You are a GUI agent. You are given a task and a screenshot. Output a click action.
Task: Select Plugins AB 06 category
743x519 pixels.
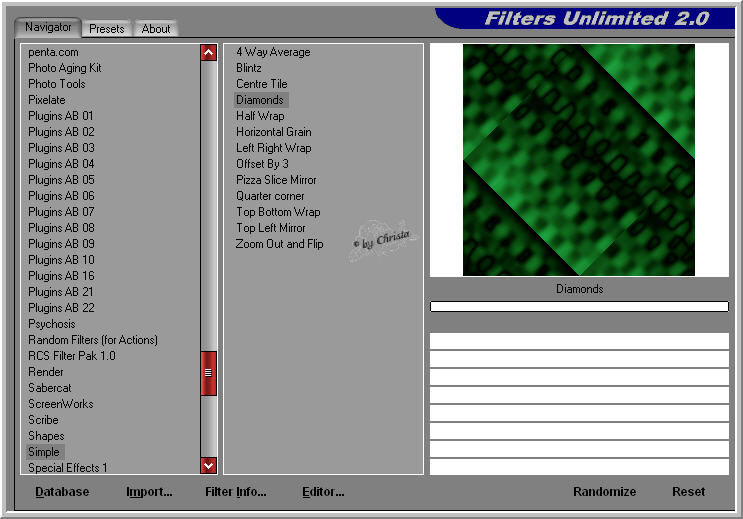point(61,196)
